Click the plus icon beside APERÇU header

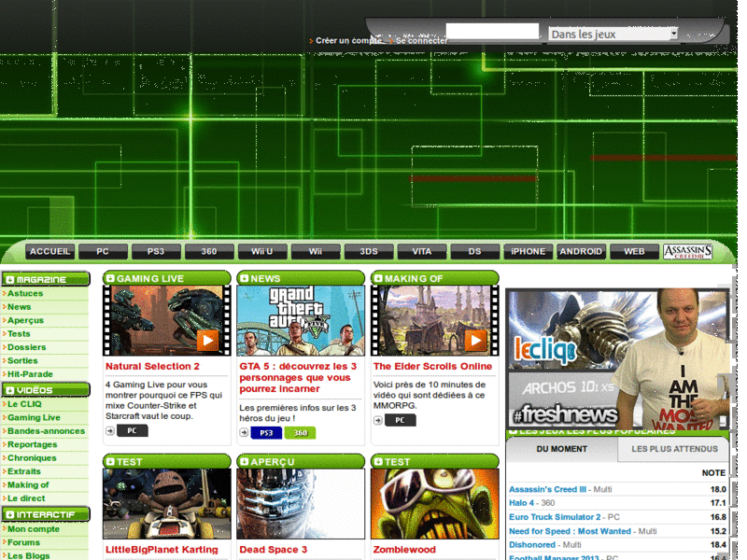click(x=245, y=461)
